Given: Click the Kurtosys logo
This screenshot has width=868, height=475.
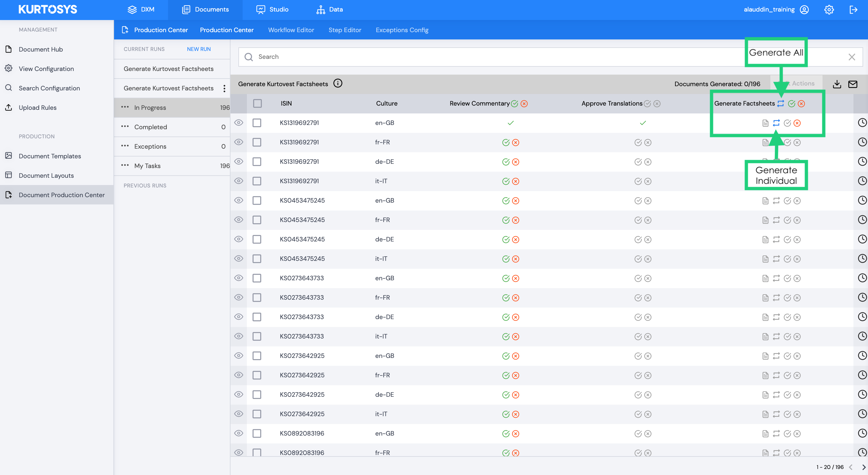Looking at the screenshot, I should 48,9.
